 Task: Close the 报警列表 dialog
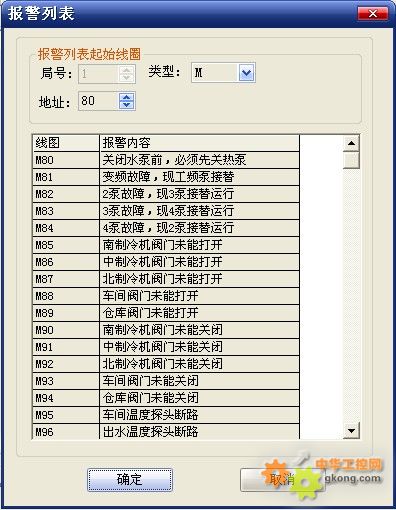[x=373, y=14]
